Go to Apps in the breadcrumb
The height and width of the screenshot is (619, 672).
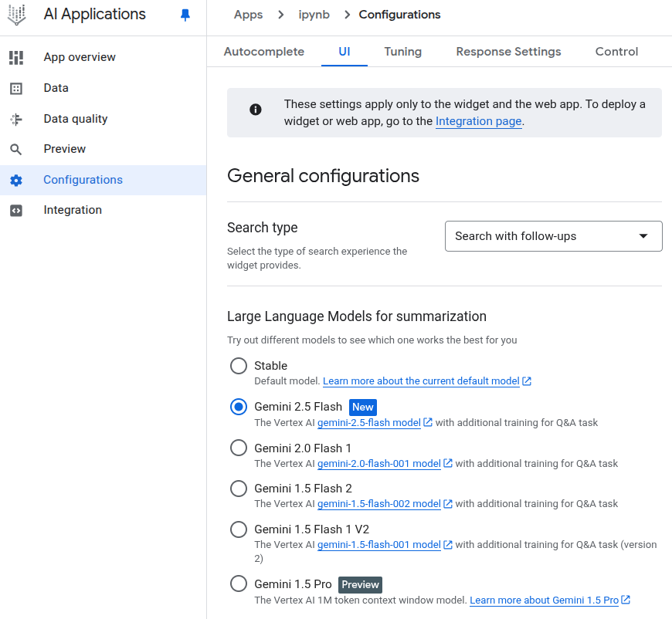[x=248, y=15]
